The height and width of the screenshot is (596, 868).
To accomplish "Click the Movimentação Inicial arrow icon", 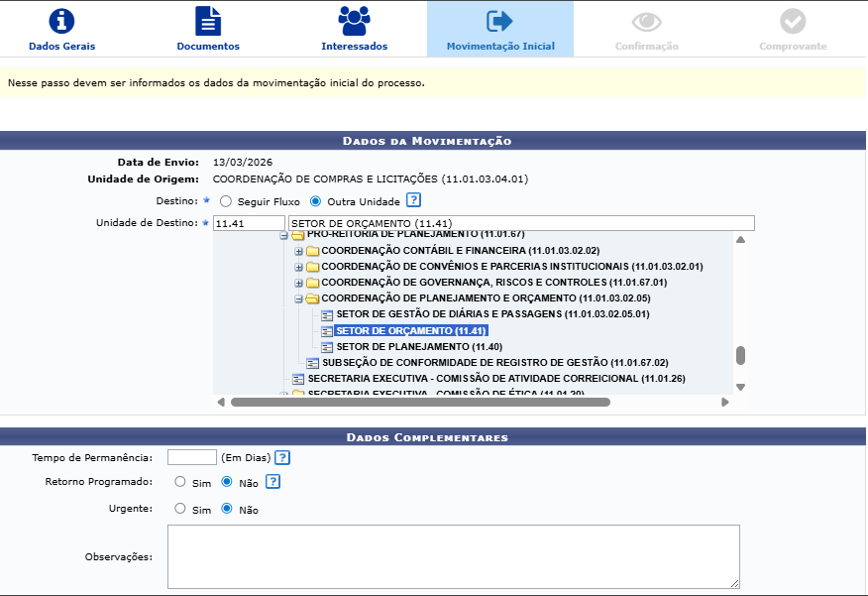I will [x=499, y=21].
